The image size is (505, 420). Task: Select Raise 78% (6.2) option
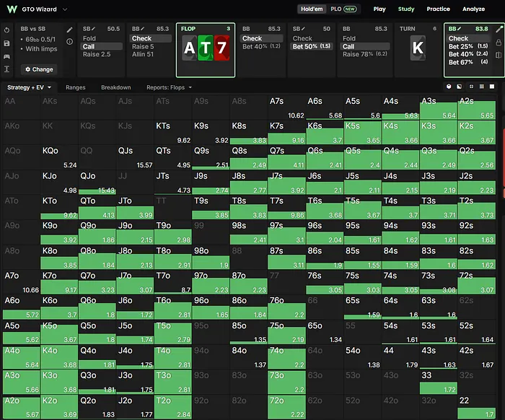coord(365,54)
